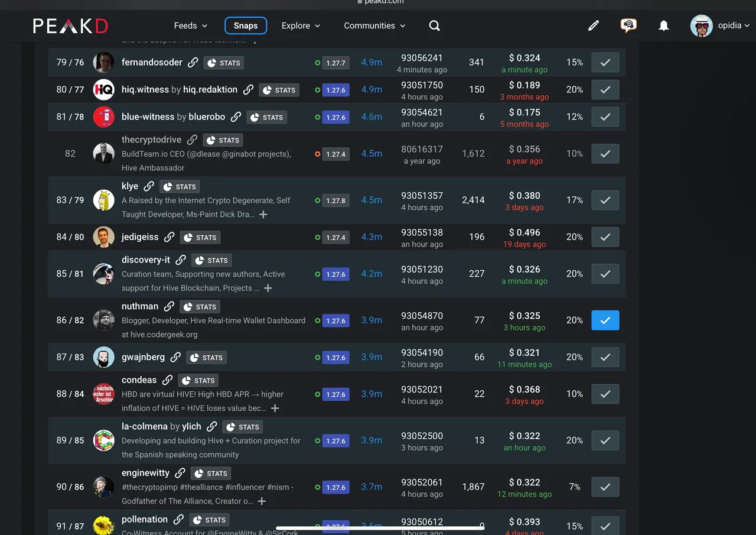Open STATS for jedigeiss

[x=200, y=237]
